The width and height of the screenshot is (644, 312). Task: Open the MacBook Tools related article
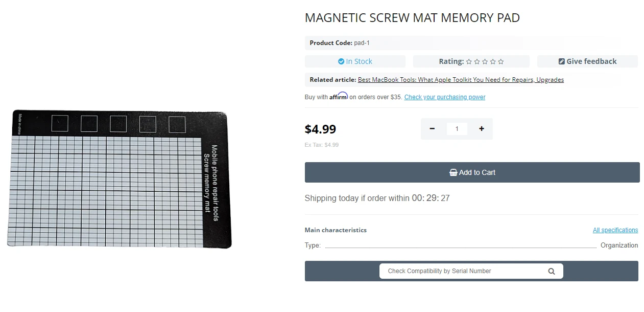(460, 79)
